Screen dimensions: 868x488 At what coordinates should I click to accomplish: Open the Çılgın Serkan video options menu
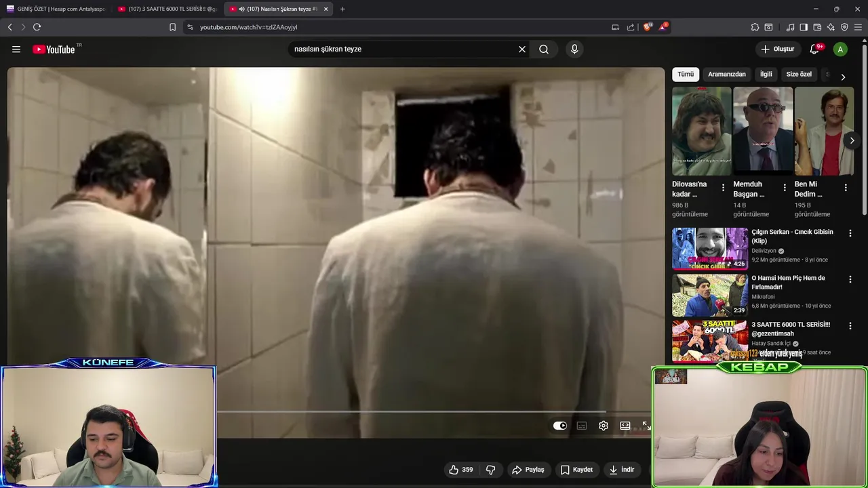tap(850, 233)
